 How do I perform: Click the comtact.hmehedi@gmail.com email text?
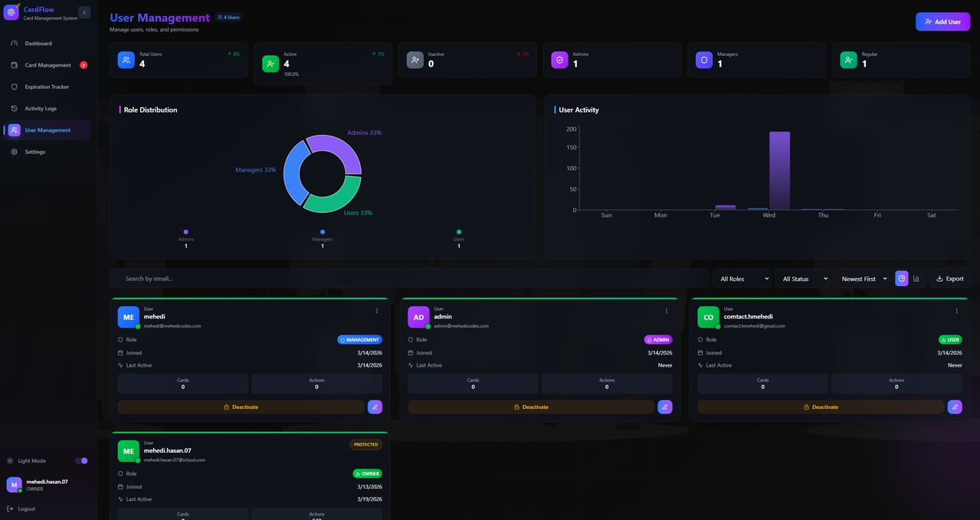[755, 326]
